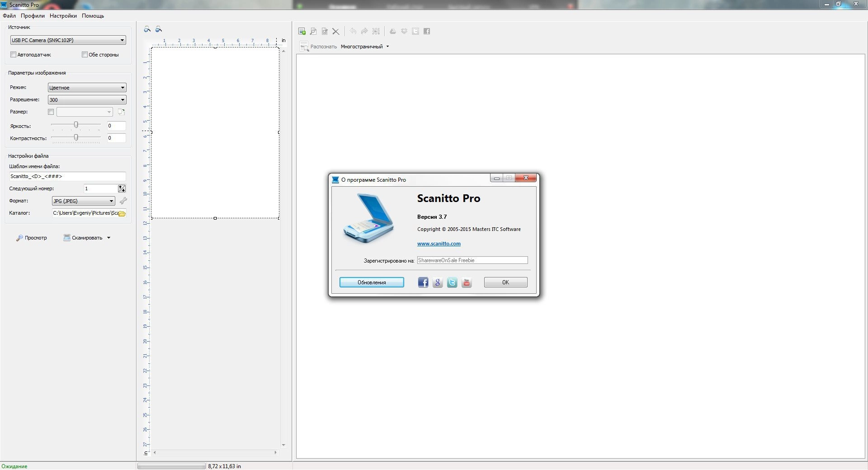The image size is (868, 470).
Task: Click the Обновления button
Action: click(x=372, y=282)
